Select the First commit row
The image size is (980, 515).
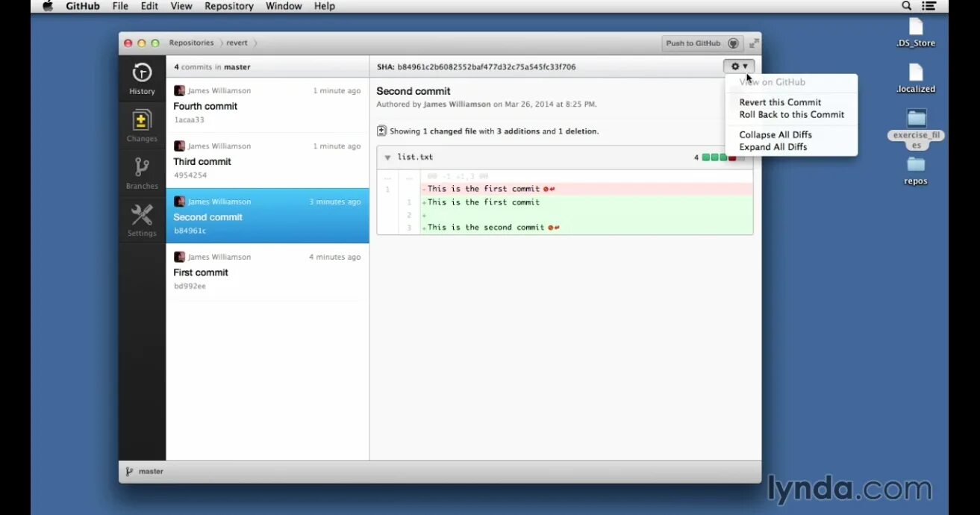267,272
